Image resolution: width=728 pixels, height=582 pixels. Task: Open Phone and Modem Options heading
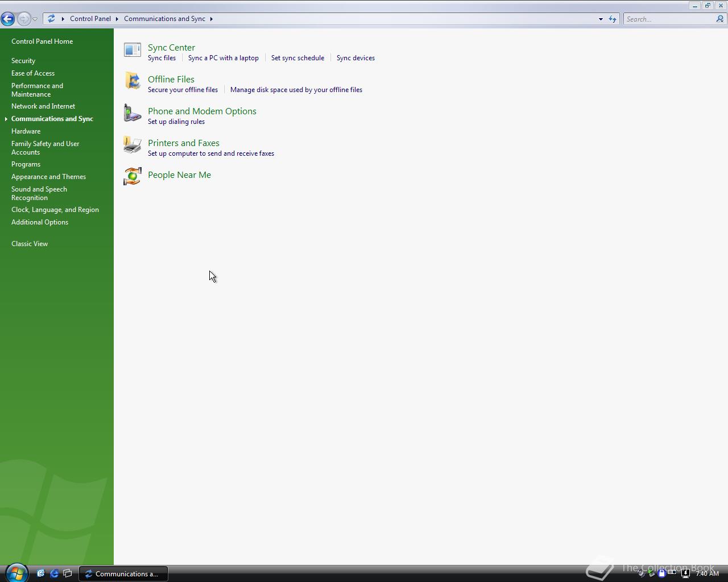[202, 111]
